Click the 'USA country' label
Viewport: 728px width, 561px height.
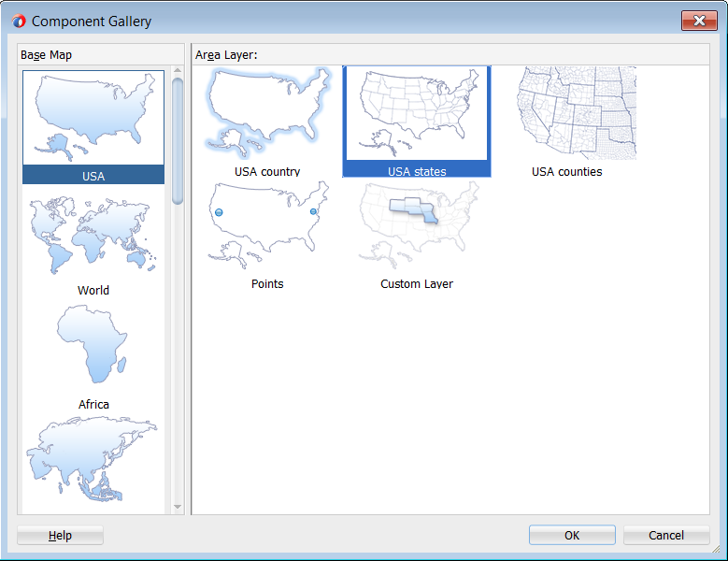coord(267,172)
